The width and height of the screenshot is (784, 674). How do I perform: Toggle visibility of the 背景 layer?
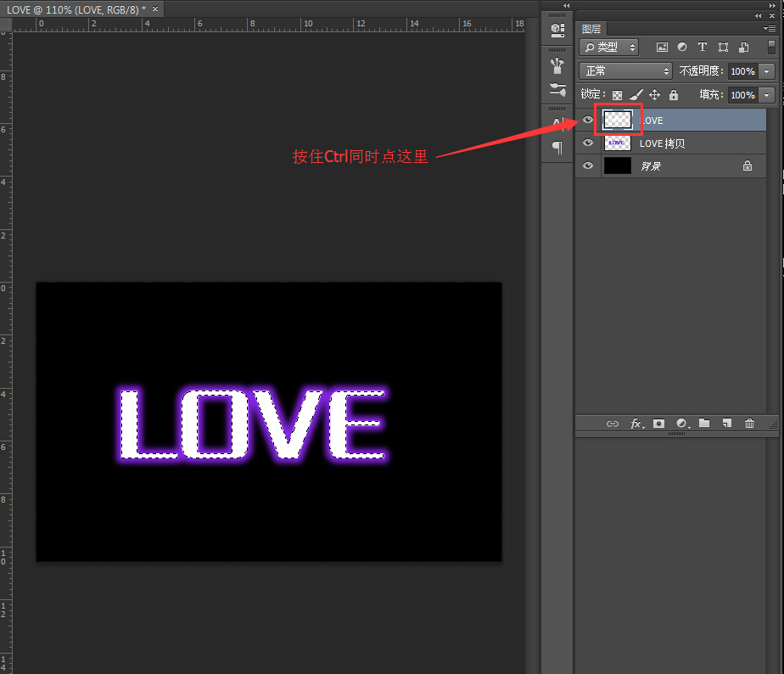(x=588, y=166)
